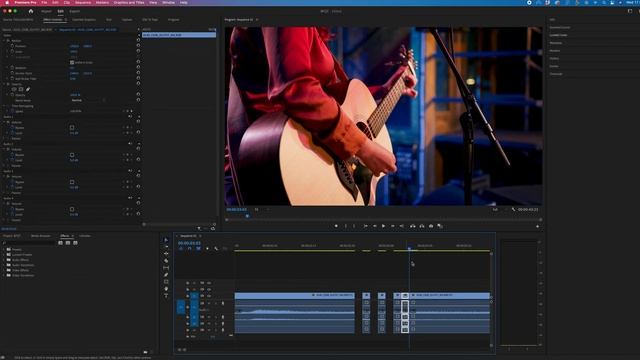Select the Selection tool in timeline toolbar
This screenshot has width=640, height=360.
pyautogui.click(x=166, y=240)
